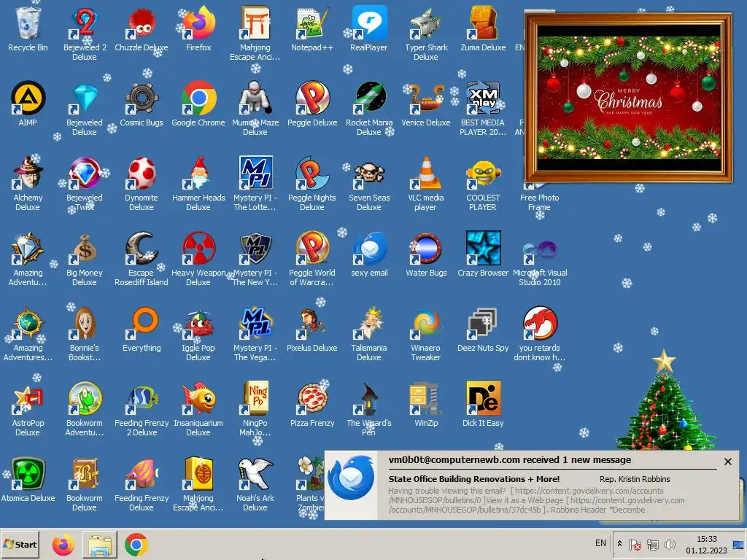Open the Recycle Bin desktop icon

coord(28,28)
